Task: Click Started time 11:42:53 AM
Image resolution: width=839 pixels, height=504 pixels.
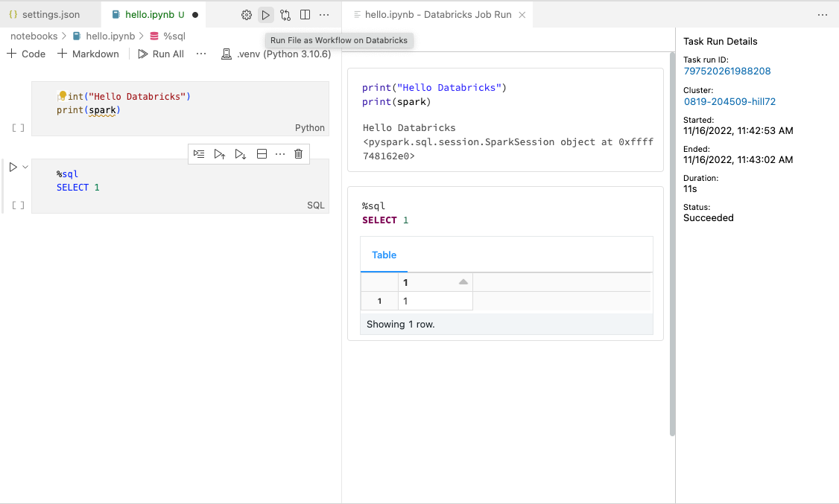Action: [738, 131]
